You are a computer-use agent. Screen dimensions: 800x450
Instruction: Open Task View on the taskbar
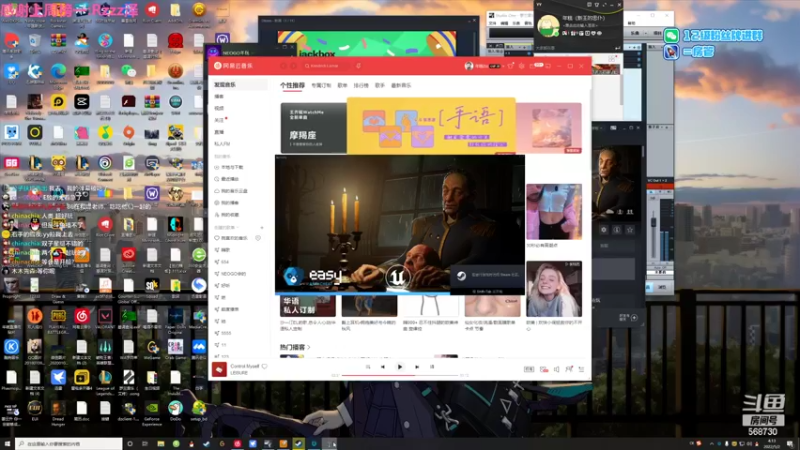point(145,444)
